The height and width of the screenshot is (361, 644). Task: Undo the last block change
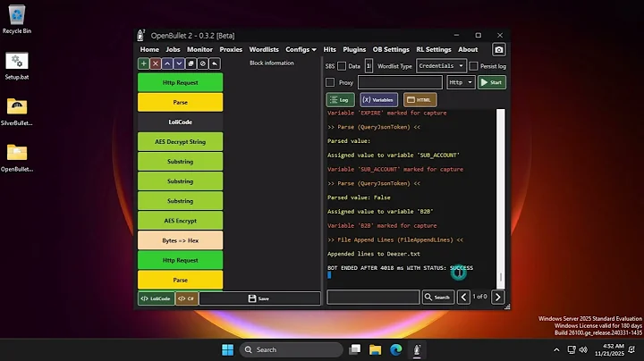click(x=215, y=63)
